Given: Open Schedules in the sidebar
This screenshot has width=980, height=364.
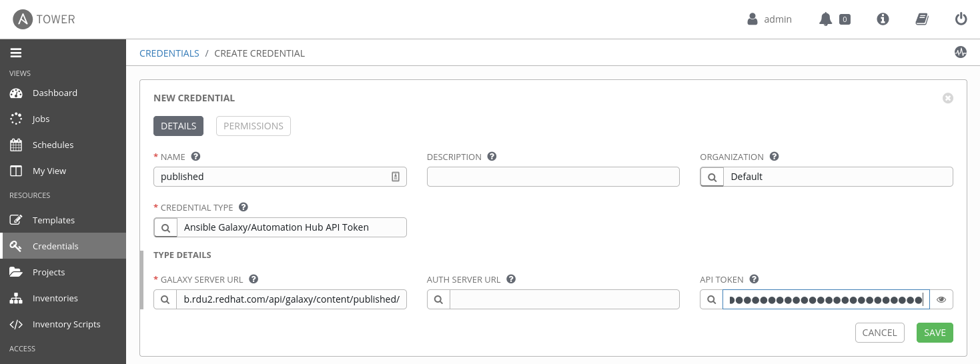Looking at the screenshot, I should [x=63, y=145].
